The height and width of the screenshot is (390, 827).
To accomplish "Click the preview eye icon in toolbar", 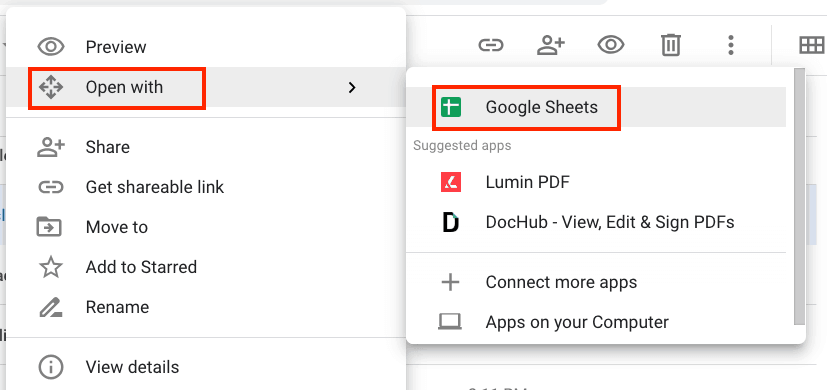I will [x=611, y=45].
